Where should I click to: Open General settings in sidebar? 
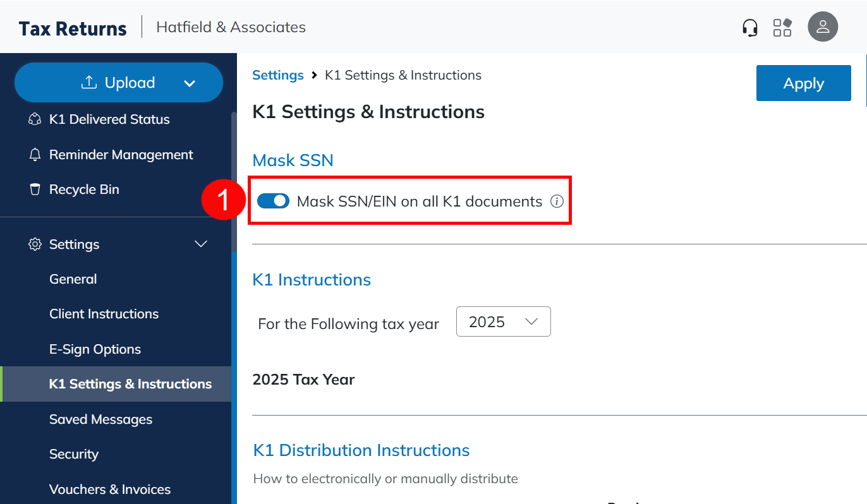click(73, 279)
